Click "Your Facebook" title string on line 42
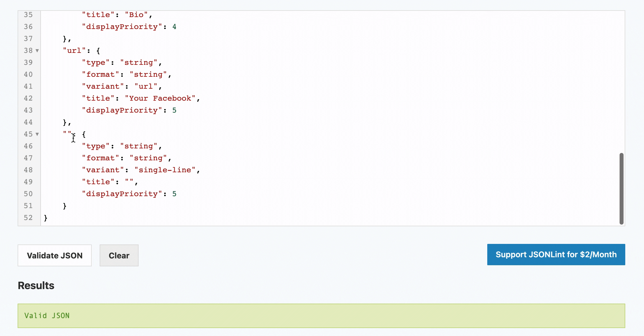 click(160, 98)
